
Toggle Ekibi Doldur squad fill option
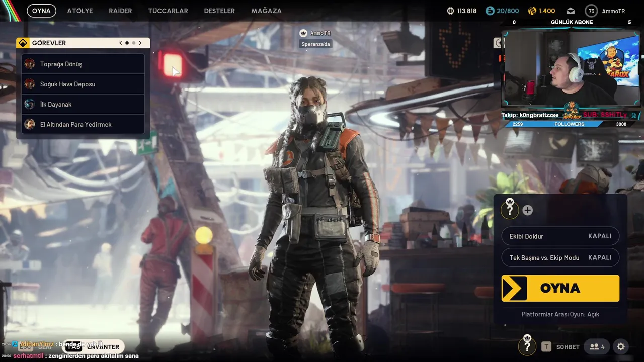pyautogui.click(x=560, y=236)
